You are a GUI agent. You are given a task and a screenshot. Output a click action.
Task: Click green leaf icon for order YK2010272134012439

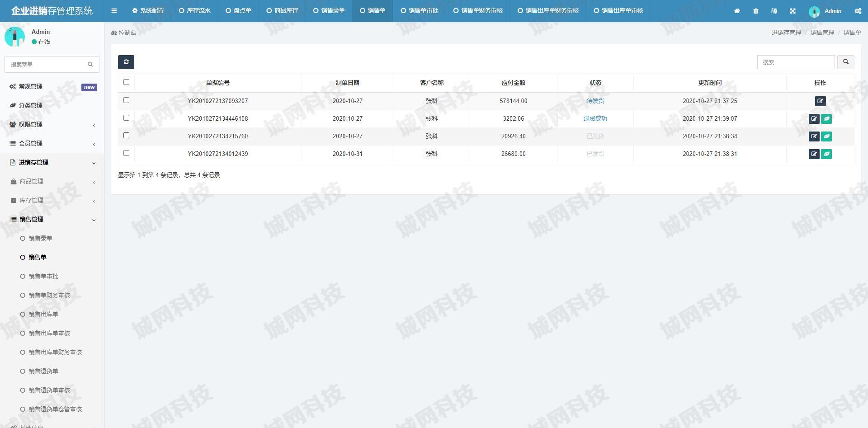(x=826, y=154)
